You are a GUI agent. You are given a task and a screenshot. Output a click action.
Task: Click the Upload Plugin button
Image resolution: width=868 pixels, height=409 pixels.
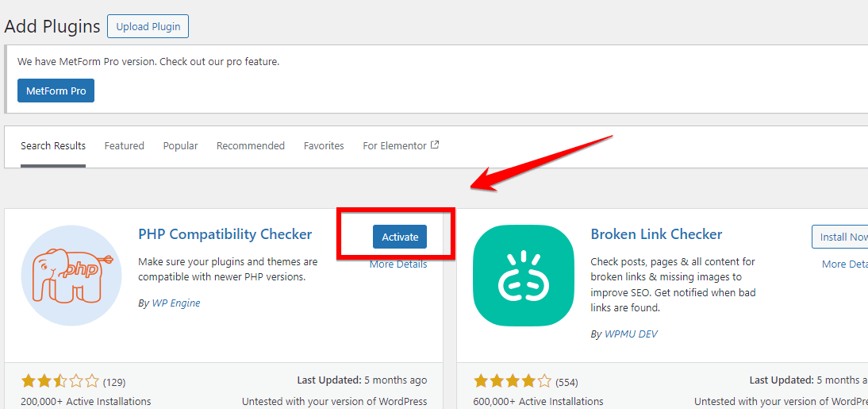148,26
